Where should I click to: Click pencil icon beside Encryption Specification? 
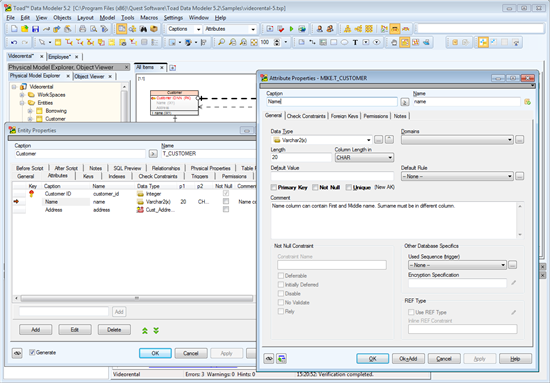[x=514, y=283]
